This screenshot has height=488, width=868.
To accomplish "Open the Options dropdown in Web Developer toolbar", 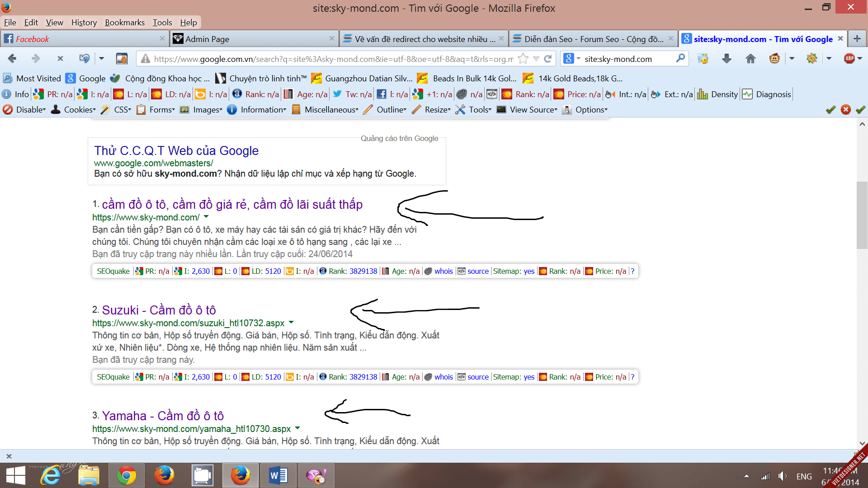I will 585,109.
